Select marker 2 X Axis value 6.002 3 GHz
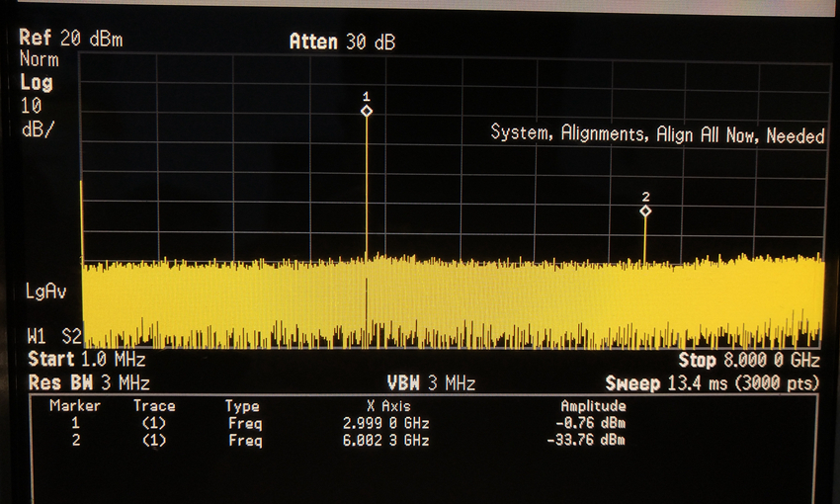The width and height of the screenshot is (840, 504). coord(386,441)
